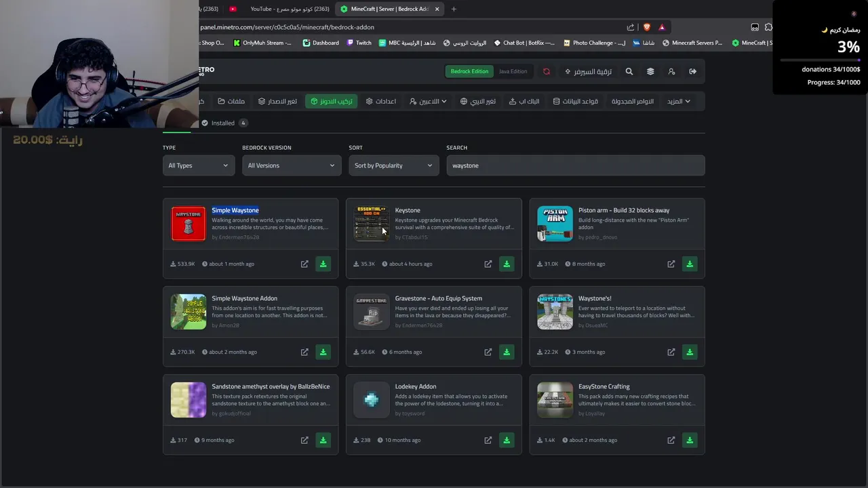Open Sandstone amethyst overlay external link
This screenshot has height=488, width=868.
coord(304,440)
